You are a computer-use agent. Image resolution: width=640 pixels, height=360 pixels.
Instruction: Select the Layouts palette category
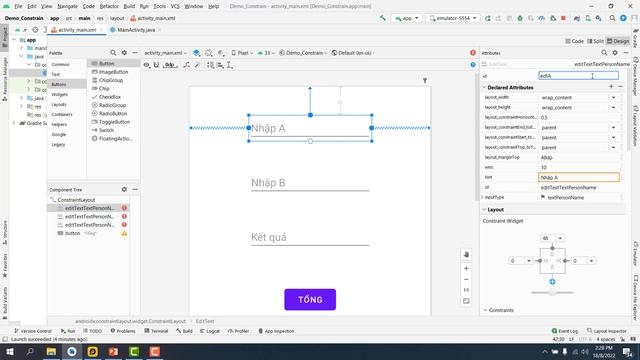pos(59,104)
